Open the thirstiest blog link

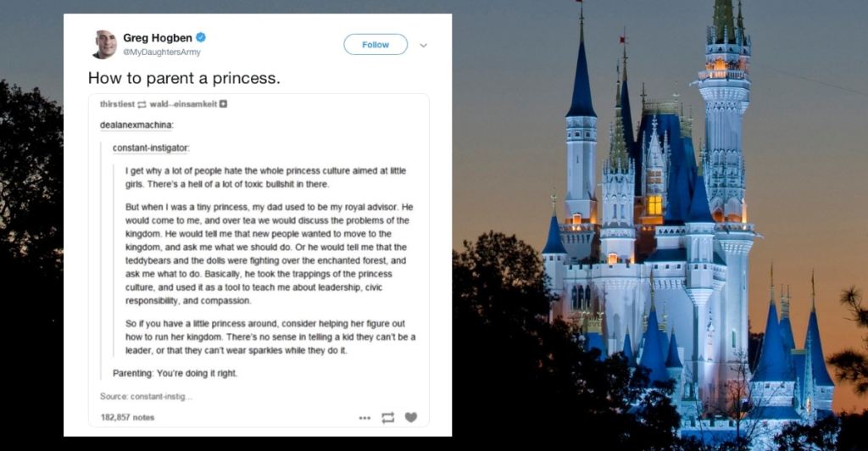point(117,105)
